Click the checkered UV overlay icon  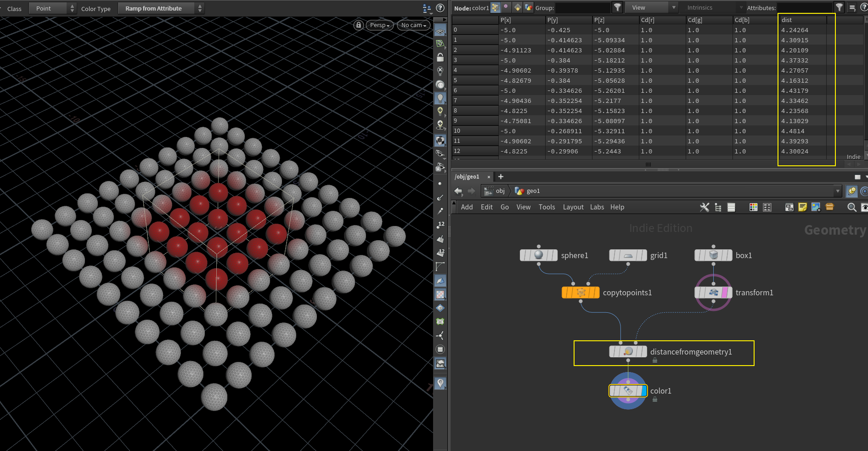click(x=440, y=294)
